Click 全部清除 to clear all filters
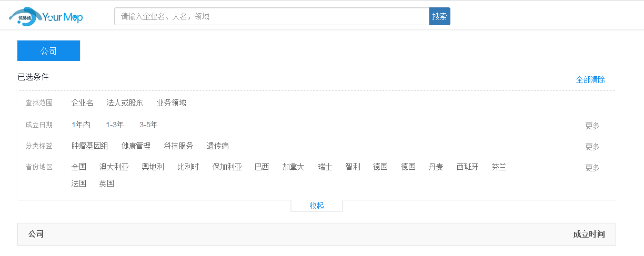644x256 pixels. pyautogui.click(x=590, y=79)
